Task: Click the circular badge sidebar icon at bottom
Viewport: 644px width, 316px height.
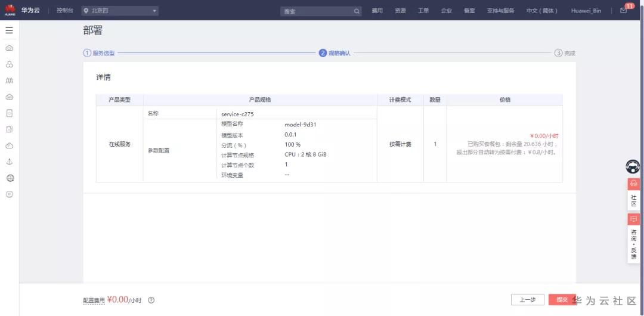Action: click(x=10, y=194)
